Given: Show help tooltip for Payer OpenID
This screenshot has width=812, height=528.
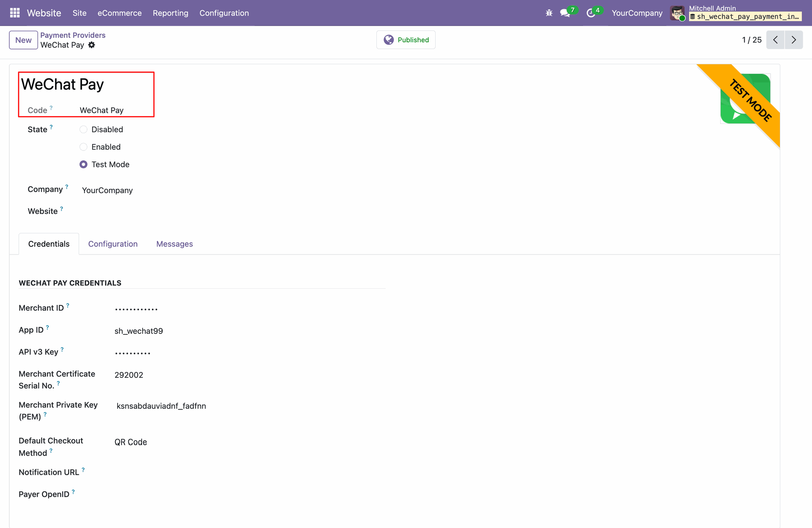Looking at the screenshot, I should [x=73, y=492].
